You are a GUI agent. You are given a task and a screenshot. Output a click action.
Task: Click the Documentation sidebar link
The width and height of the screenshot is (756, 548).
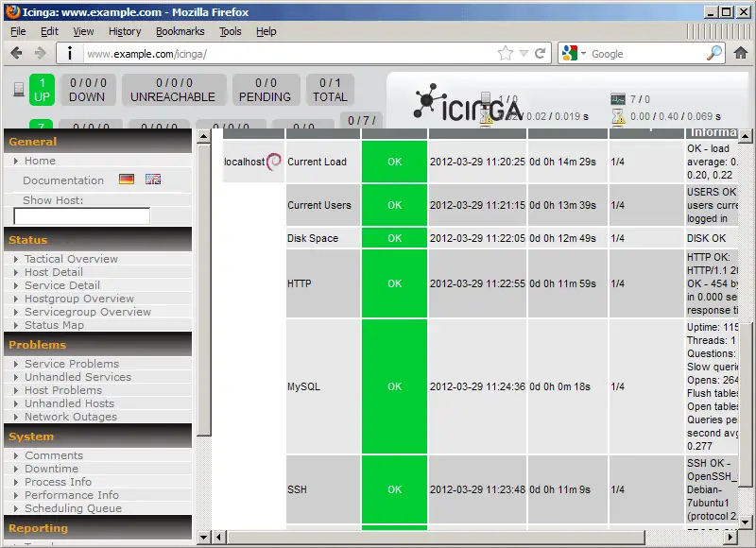tap(63, 180)
